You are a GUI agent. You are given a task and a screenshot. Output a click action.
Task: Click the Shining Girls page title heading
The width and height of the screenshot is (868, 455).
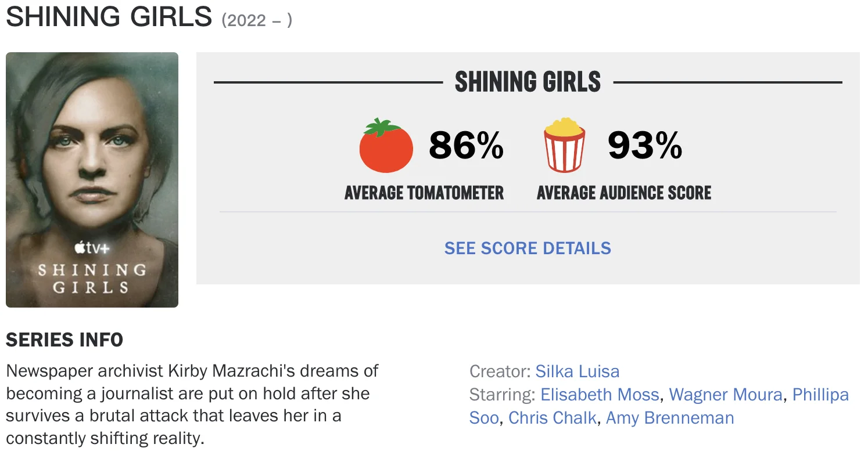[109, 17]
